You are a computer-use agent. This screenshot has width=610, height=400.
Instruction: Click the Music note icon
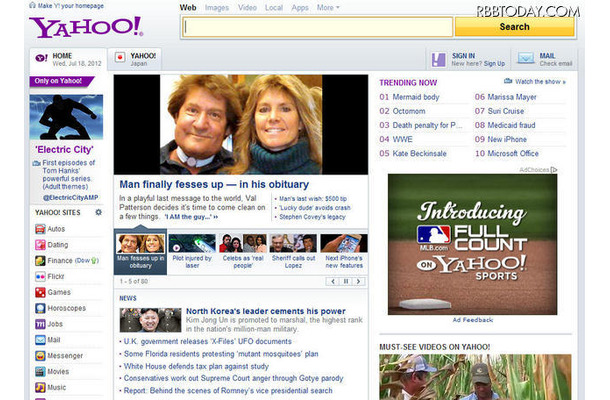pos(40,388)
